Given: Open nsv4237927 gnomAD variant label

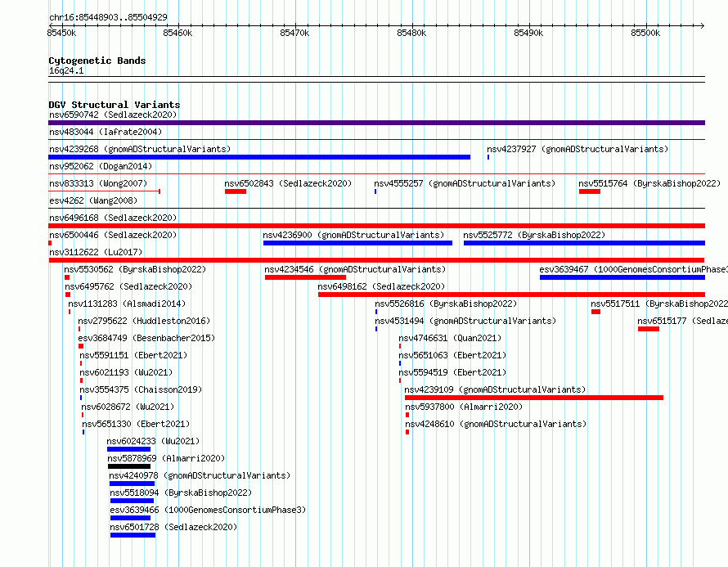Looking at the screenshot, I should [577, 149].
